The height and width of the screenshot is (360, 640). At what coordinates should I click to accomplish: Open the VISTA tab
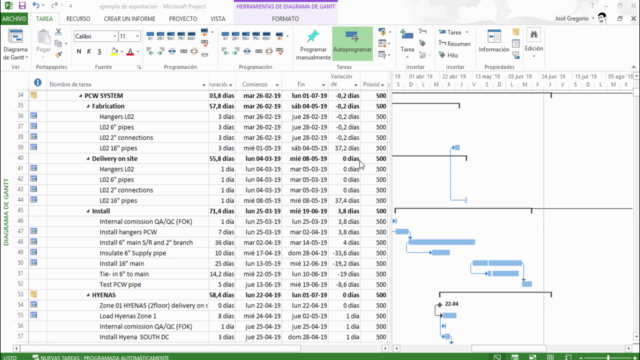218,19
